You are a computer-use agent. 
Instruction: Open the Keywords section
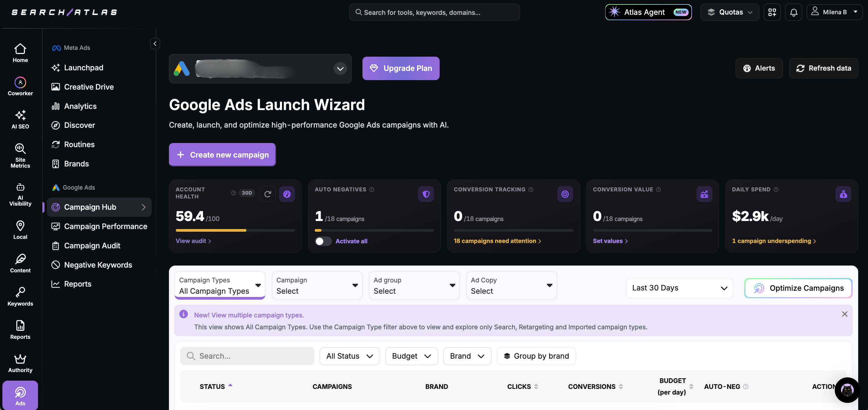pyautogui.click(x=20, y=297)
